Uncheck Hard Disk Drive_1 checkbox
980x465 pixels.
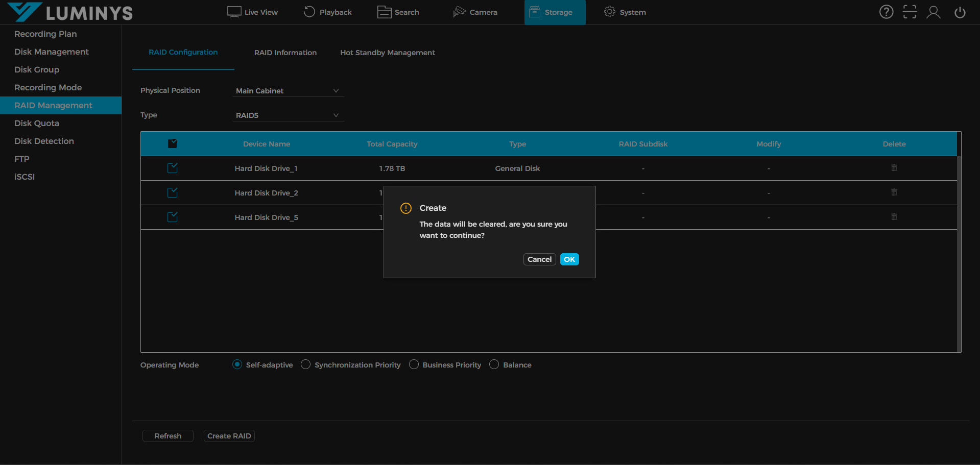pos(173,168)
